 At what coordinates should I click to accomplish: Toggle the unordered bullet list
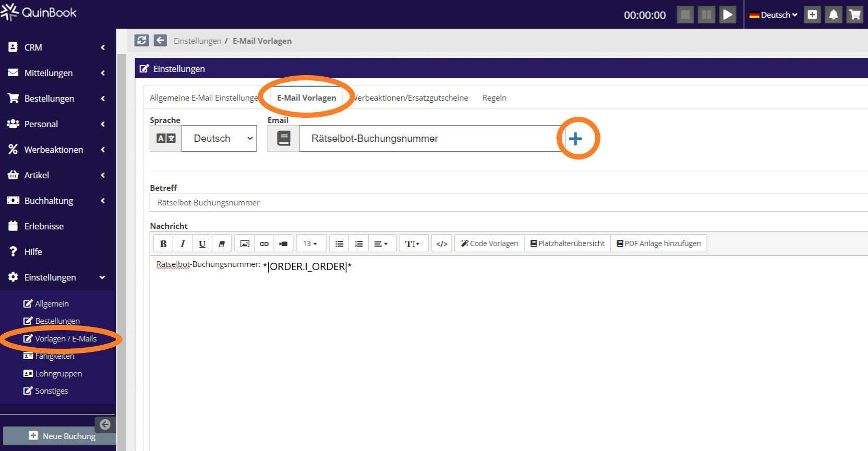tap(339, 243)
